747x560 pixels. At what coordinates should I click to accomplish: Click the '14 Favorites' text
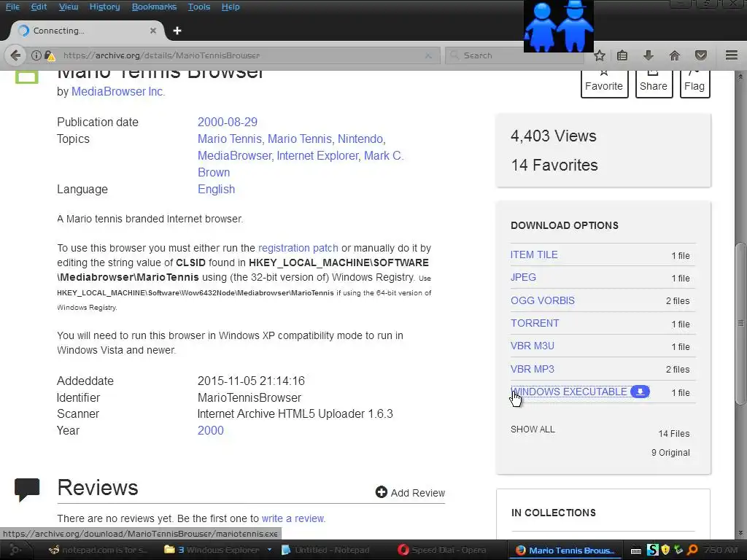(554, 166)
